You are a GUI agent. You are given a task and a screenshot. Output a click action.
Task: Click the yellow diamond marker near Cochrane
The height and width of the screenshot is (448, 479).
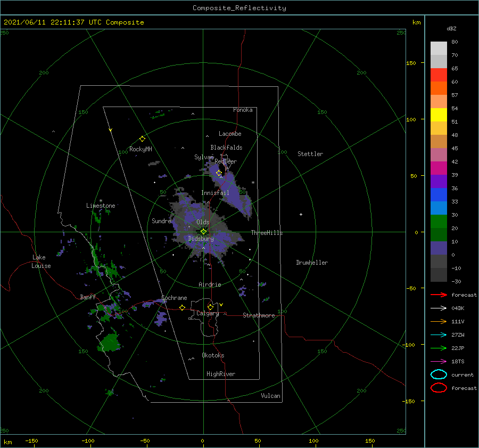click(x=182, y=307)
